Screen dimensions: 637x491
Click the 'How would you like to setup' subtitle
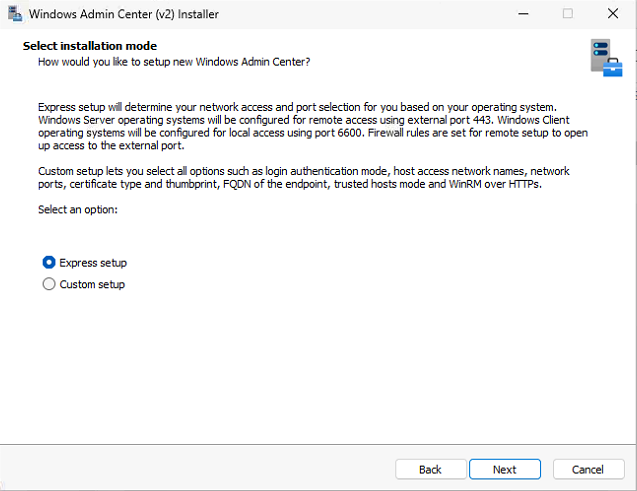(x=174, y=62)
